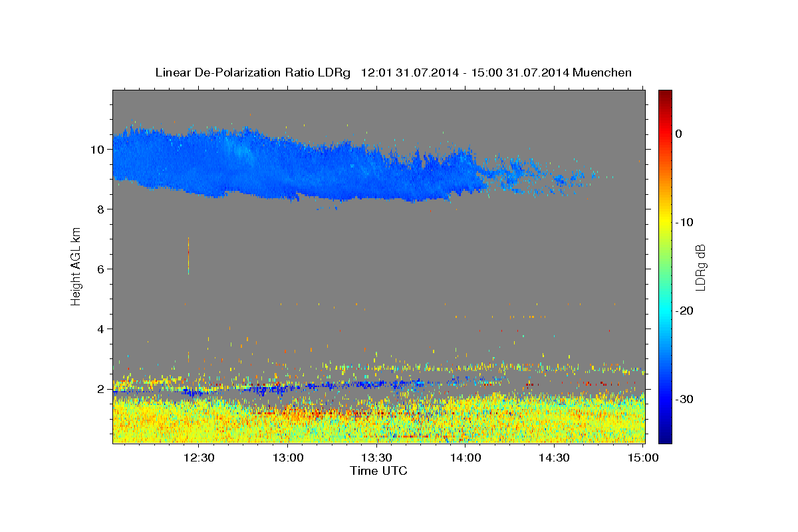Click the 14:30 time tick label
The height and width of the screenshot is (532, 798).
(553, 458)
